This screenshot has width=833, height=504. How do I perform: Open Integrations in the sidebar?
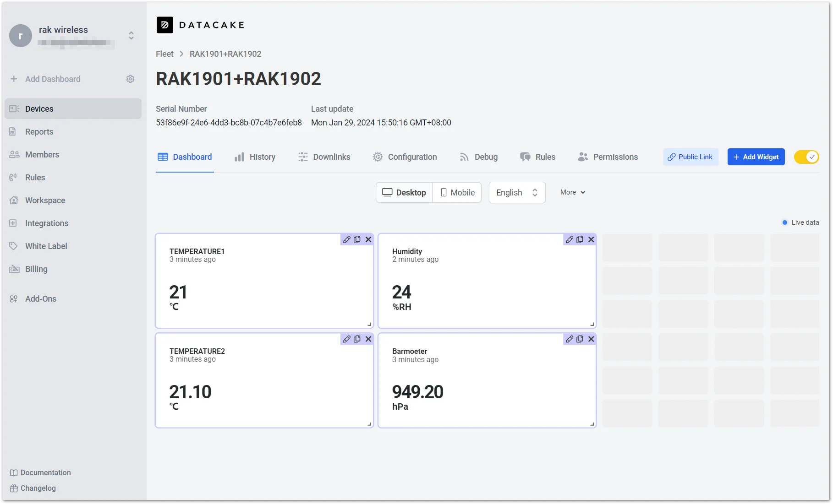pyautogui.click(x=73, y=223)
